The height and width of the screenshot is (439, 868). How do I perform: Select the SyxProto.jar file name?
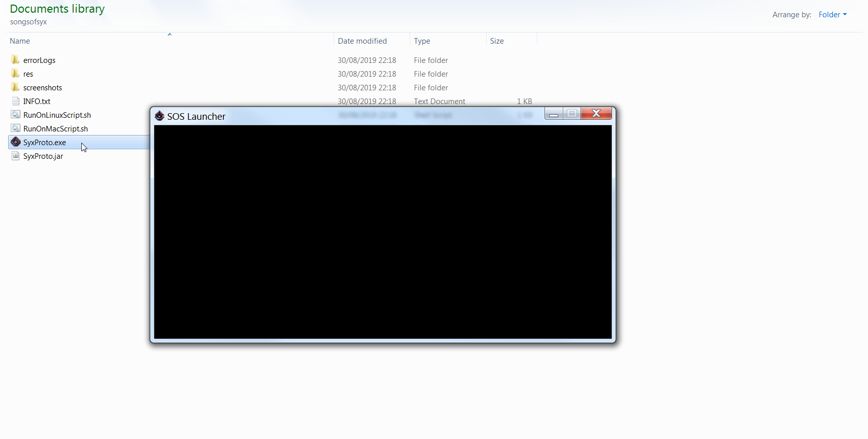point(43,156)
